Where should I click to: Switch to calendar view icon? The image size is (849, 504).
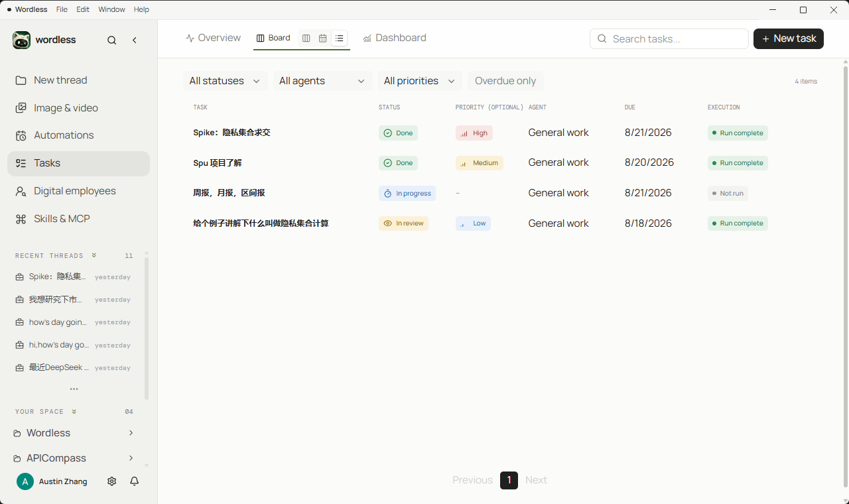(322, 38)
